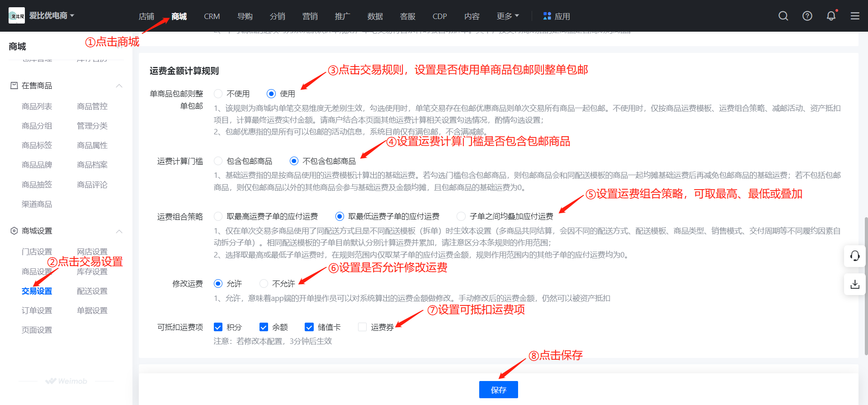868x405 pixels.
Task: Select 允许 for 修改运费
Action: pos(218,284)
